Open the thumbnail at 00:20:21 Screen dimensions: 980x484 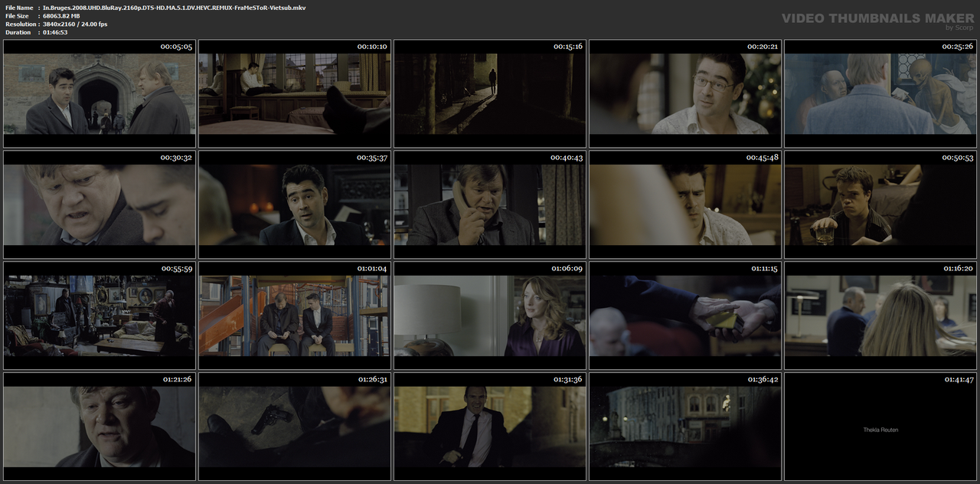pos(685,93)
